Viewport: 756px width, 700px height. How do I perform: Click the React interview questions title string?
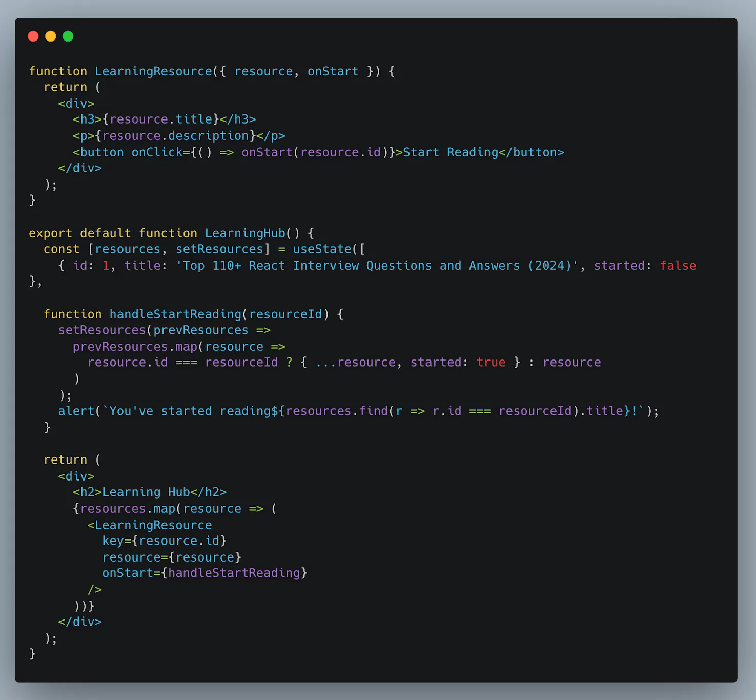(x=377, y=265)
